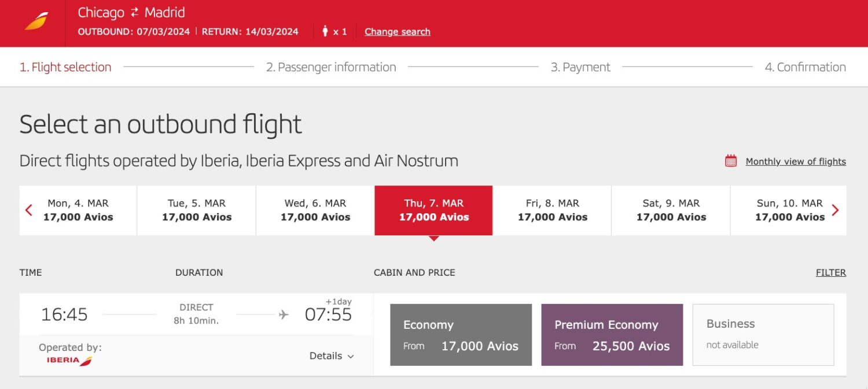
Task: Select Economy fare 17,000 Avios
Action: (461, 335)
